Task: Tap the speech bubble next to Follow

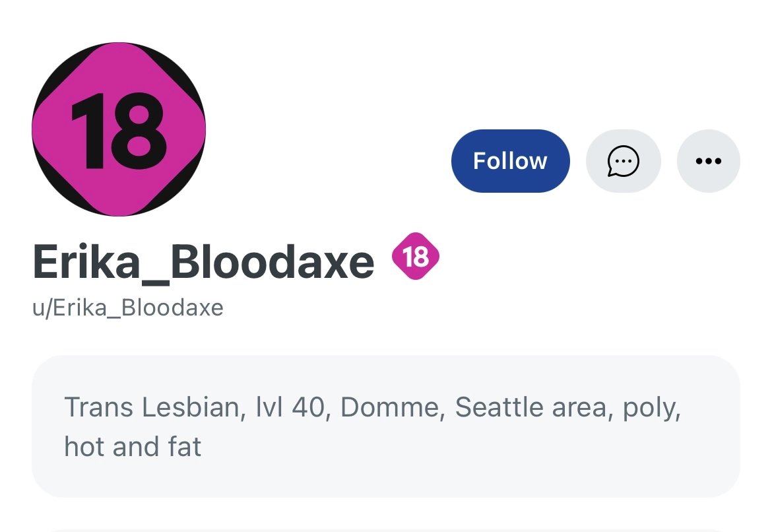Action: coord(623,161)
